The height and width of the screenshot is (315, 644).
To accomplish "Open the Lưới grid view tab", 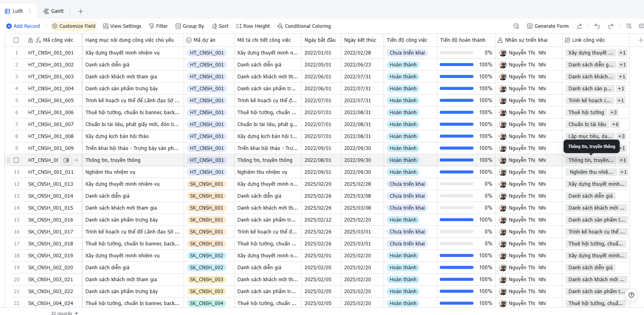I will click(14, 11).
